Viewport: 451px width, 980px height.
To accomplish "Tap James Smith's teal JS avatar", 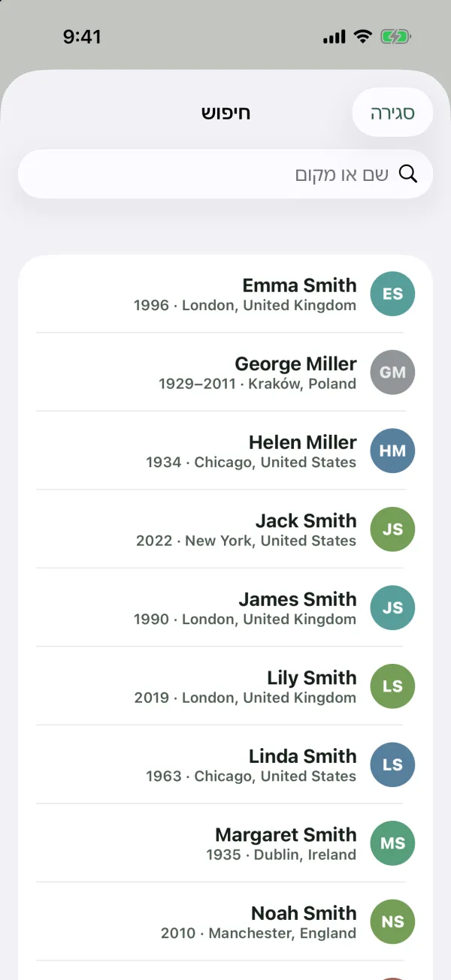I will coord(392,608).
